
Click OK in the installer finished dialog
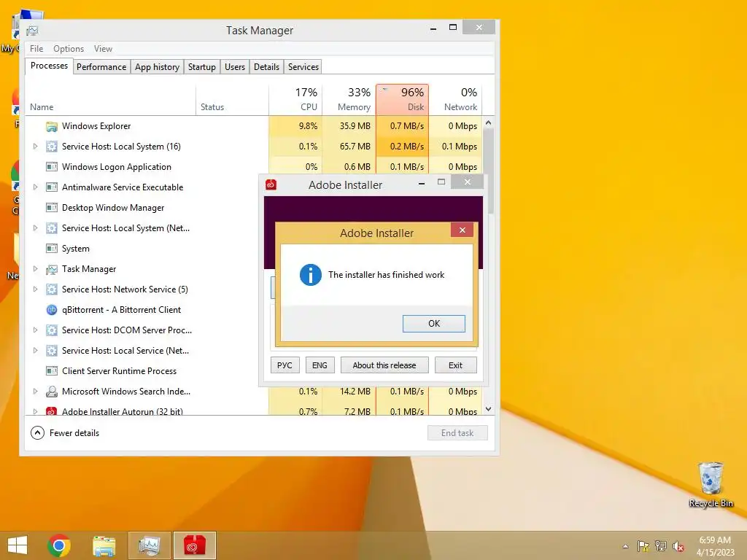tap(434, 324)
